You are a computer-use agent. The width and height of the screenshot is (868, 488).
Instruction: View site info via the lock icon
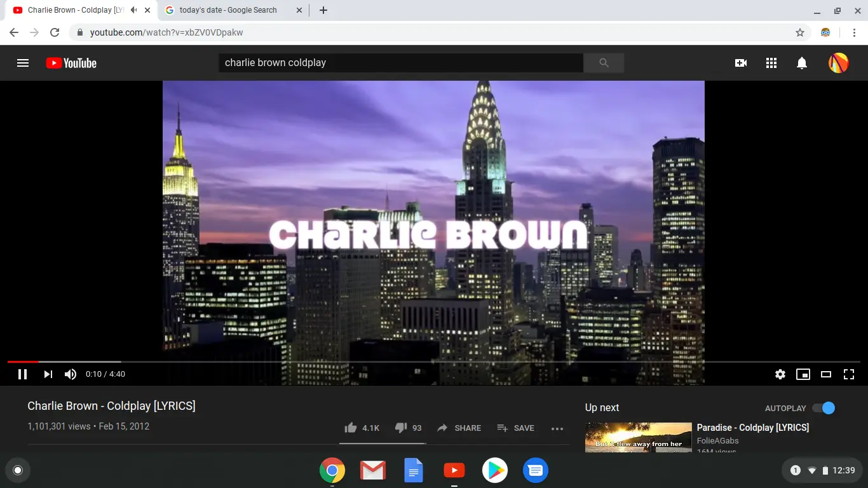click(x=80, y=32)
